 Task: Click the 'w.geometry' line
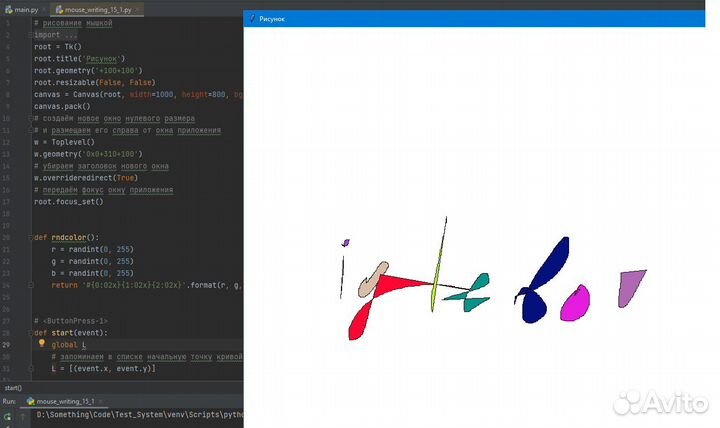[x=88, y=154]
